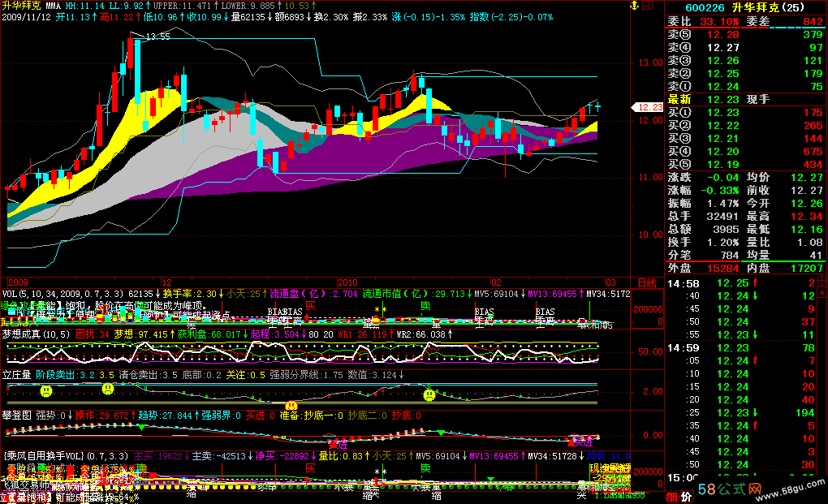The image size is (828, 504).
Task: Click the MMA main chart indicator label
Action: 54,6
